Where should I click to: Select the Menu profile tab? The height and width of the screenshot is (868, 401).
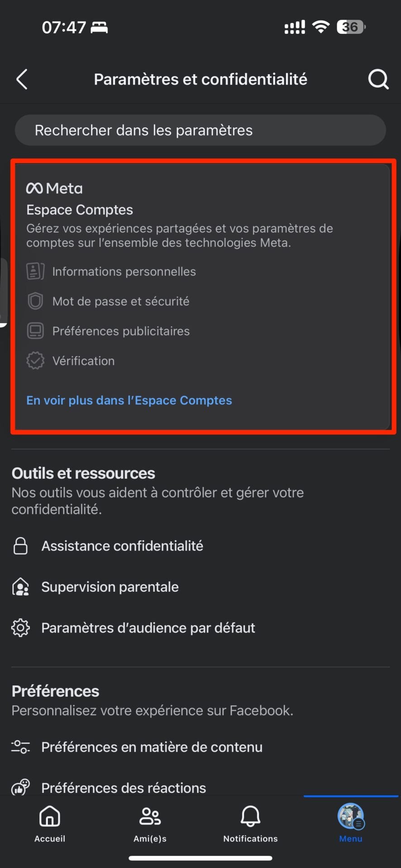tap(351, 824)
